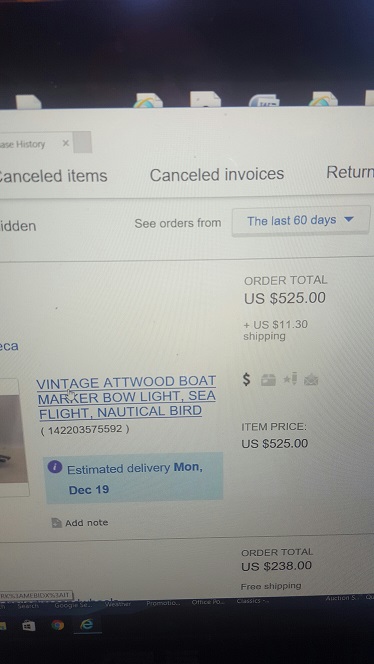
Task: Open the Returns tab
Action: tap(350, 172)
